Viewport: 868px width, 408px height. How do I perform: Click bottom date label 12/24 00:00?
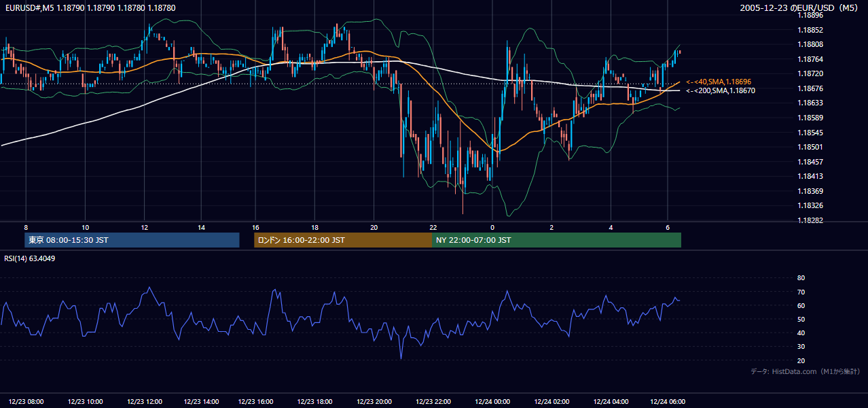[492, 402]
